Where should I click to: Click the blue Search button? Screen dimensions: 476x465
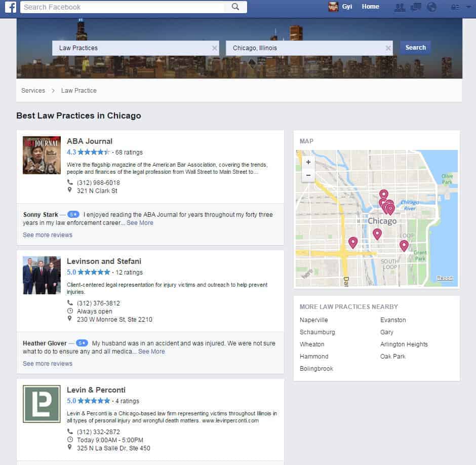pos(415,48)
